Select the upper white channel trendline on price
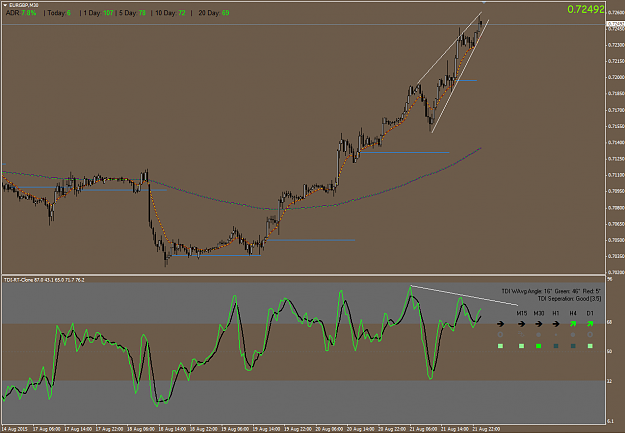 tap(449, 48)
